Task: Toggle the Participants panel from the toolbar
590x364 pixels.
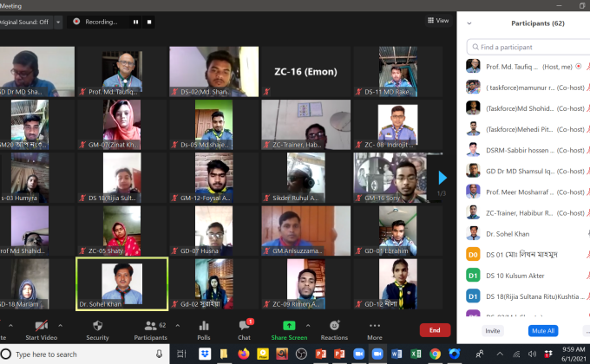Action: 149,328
